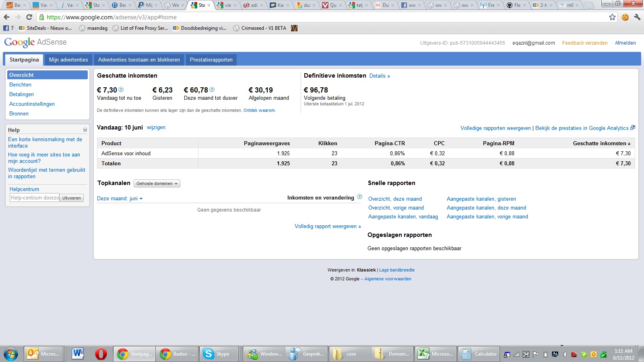This screenshot has width=644, height=362.
Task: Click the cookie extension icon
Action: pos(625,17)
